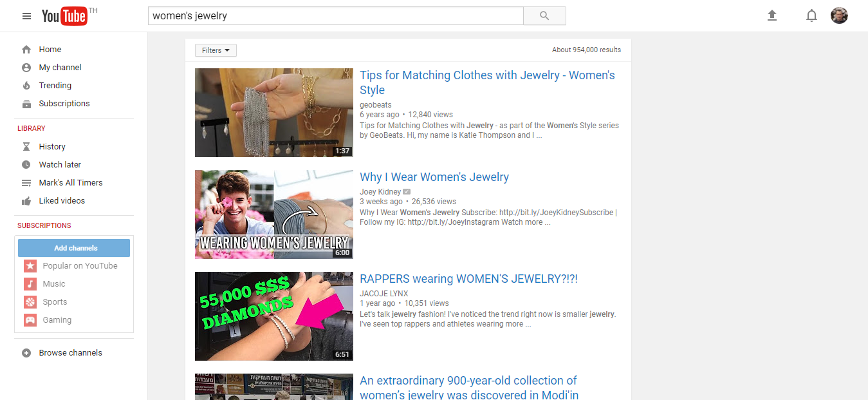Click the search magnifier button
This screenshot has height=400, width=868.
pyautogui.click(x=544, y=16)
